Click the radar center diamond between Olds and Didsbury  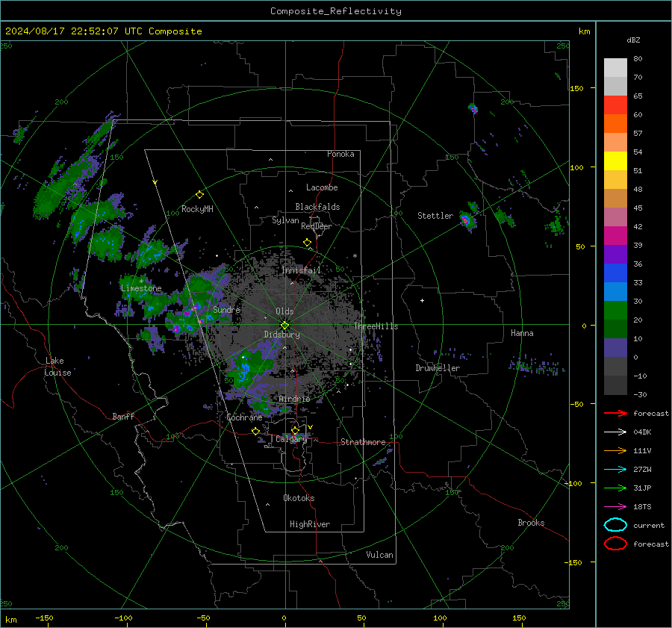(x=284, y=326)
